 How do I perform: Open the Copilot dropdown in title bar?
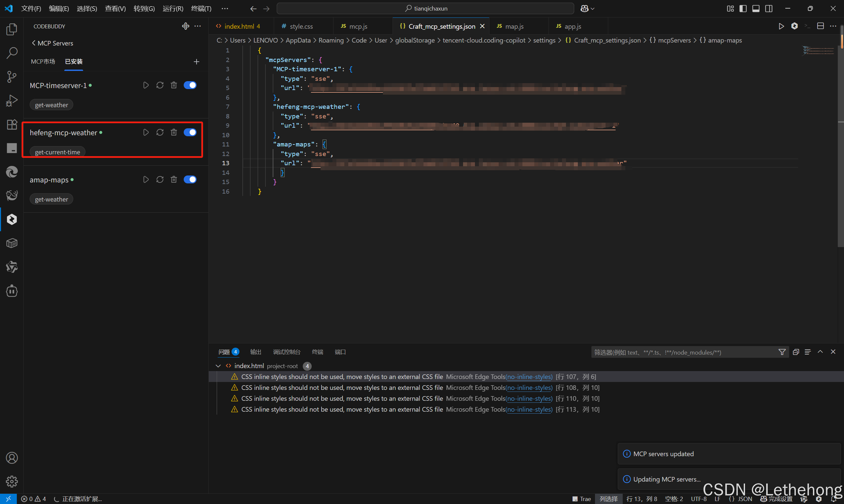(x=587, y=9)
